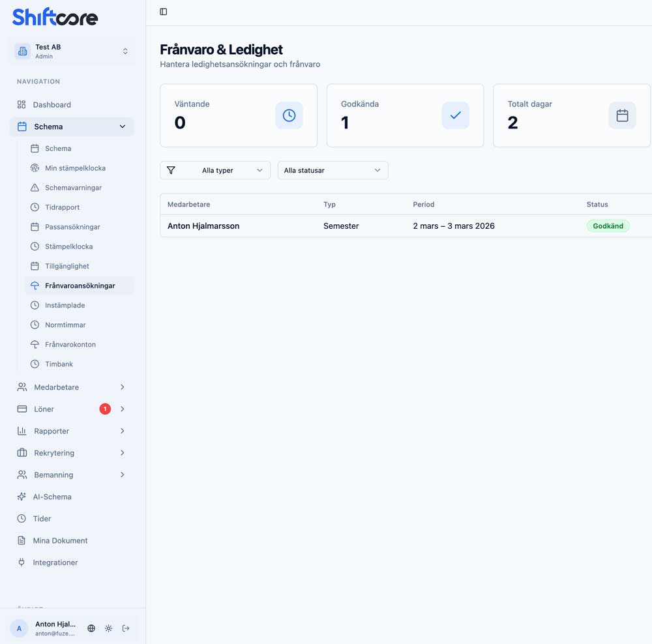Expand the Rapporter menu chevron
Viewport: 652px width, 644px height.
point(123,431)
